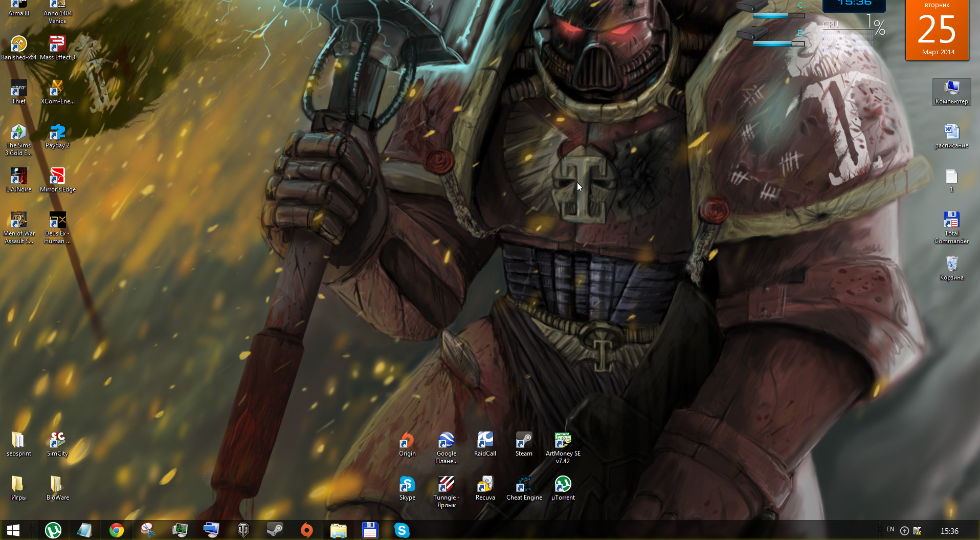Select the BioWare folder
Viewport: 980px width, 540px height.
click(x=58, y=489)
